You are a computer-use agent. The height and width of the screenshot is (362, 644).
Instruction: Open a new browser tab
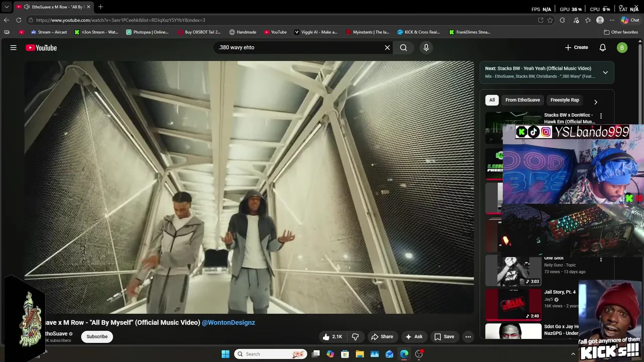coord(101,7)
